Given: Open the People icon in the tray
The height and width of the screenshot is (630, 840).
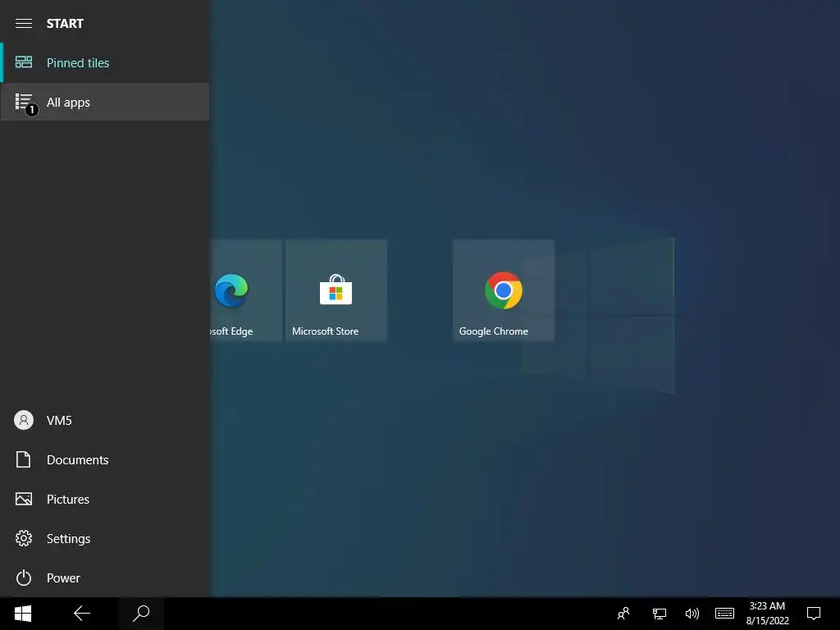Looking at the screenshot, I should pos(623,614).
